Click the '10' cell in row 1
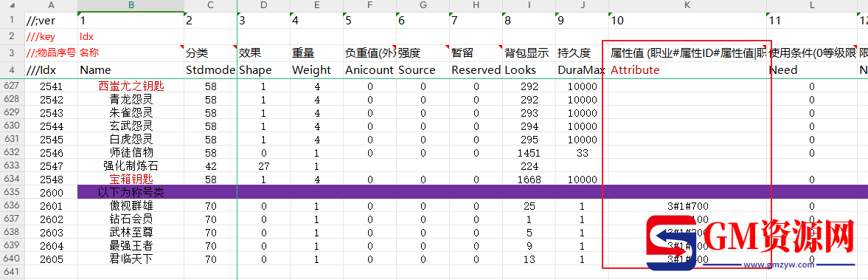Viewport: 868px width, 280px height. (x=687, y=21)
